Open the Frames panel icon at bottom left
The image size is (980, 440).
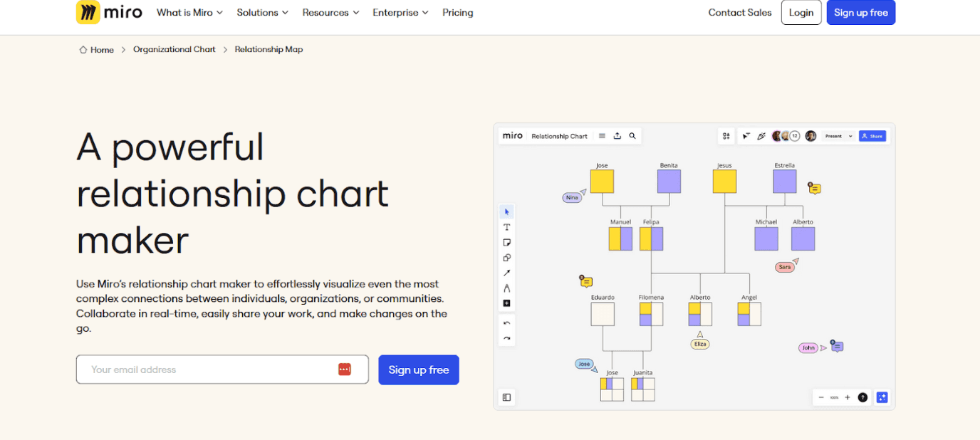[x=506, y=397]
